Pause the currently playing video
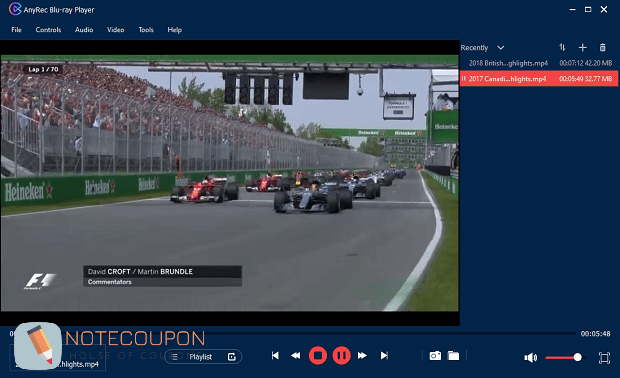Image resolution: width=620 pixels, height=378 pixels. point(341,356)
